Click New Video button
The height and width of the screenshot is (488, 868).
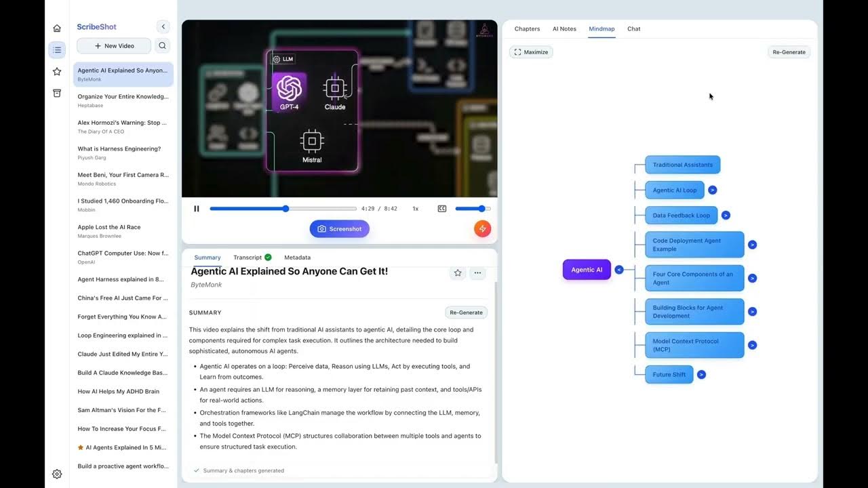(114, 46)
